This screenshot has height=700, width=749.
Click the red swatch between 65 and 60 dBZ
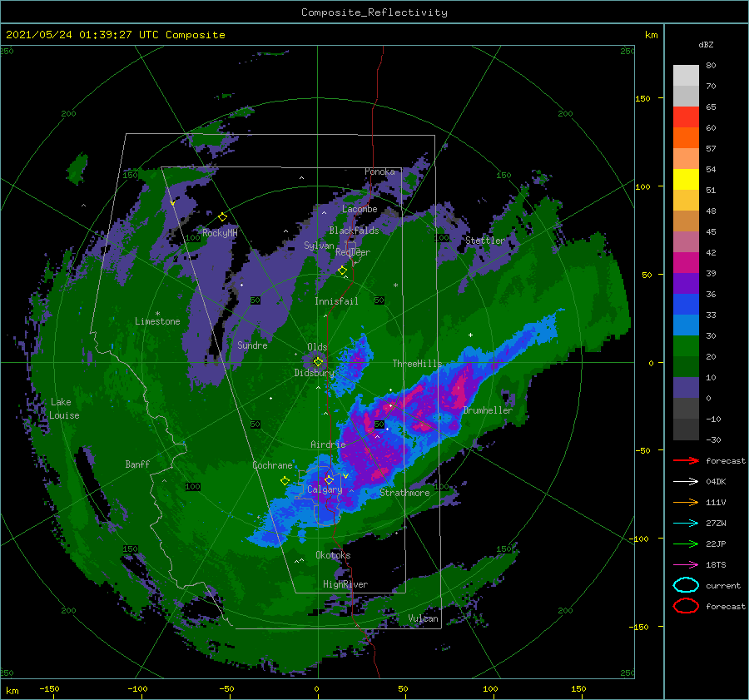[x=686, y=117]
